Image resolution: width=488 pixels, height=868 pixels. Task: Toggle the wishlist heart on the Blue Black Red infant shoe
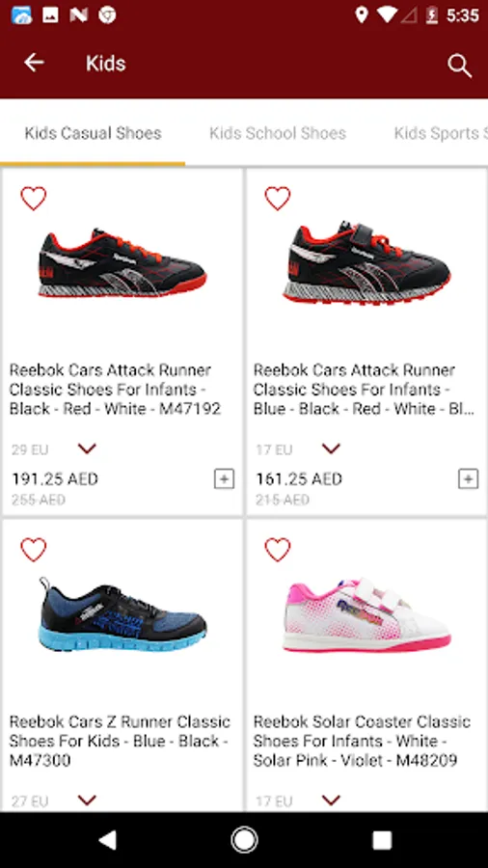click(277, 198)
